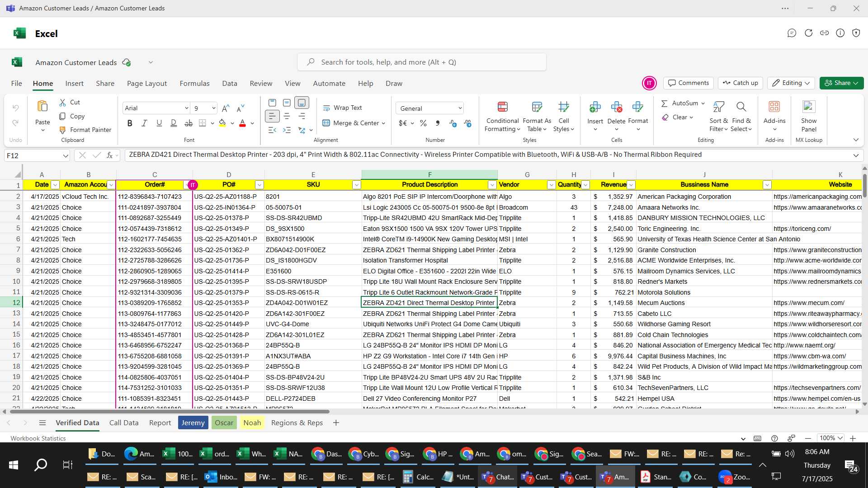Open the Revenue column filter dropdown
Screen dimensions: 868x488
click(631, 185)
